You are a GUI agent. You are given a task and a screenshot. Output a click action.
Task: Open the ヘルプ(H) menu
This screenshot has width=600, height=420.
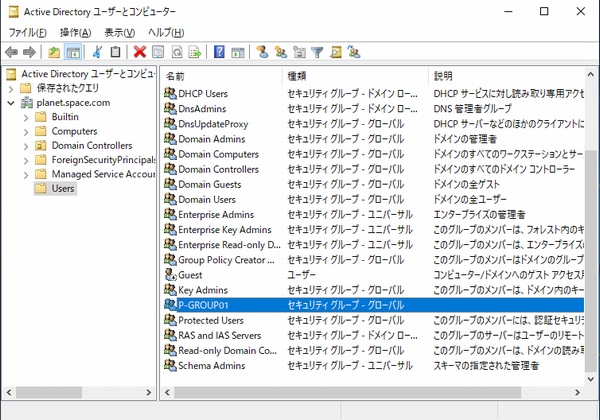[x=166, y=33]
